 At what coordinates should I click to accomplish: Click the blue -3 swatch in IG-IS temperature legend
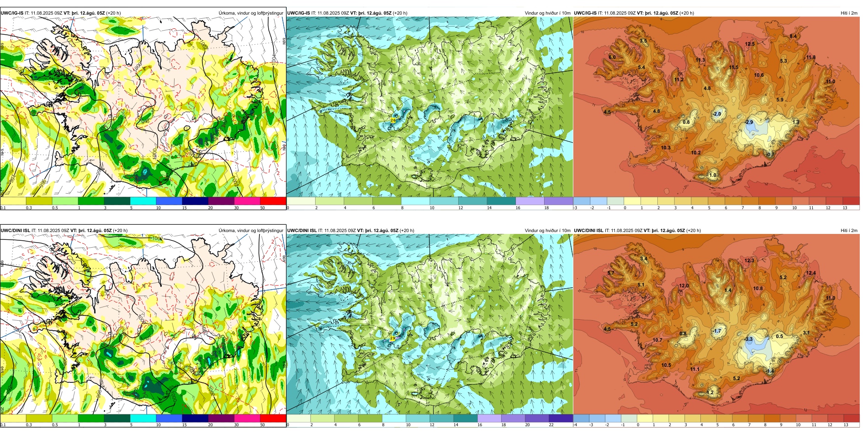pos(582,201)
